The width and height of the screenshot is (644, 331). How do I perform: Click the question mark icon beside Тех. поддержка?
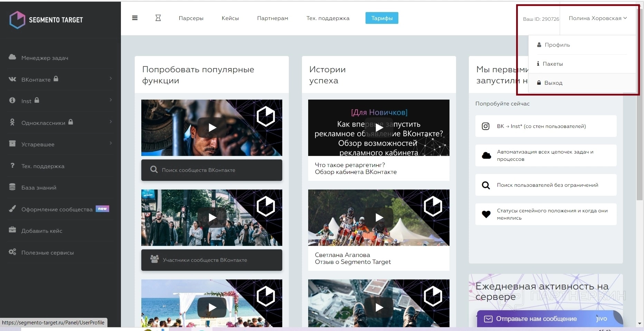click(x=12, y=165)
